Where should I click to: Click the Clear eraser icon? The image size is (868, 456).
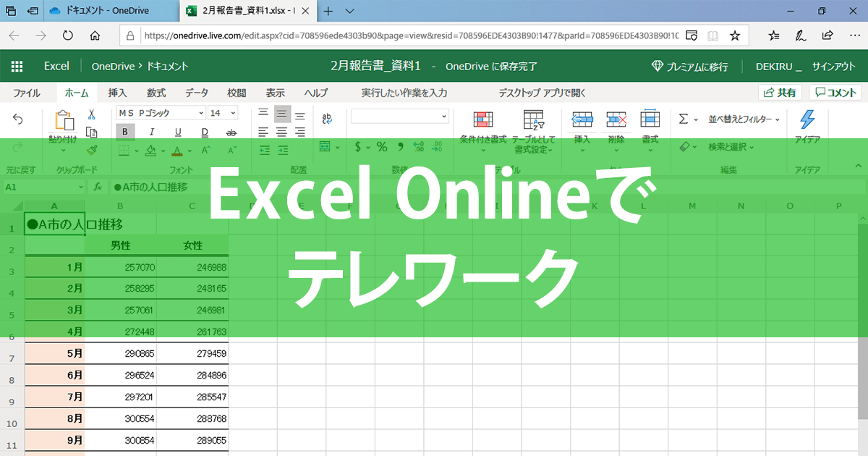pos(685,147)
